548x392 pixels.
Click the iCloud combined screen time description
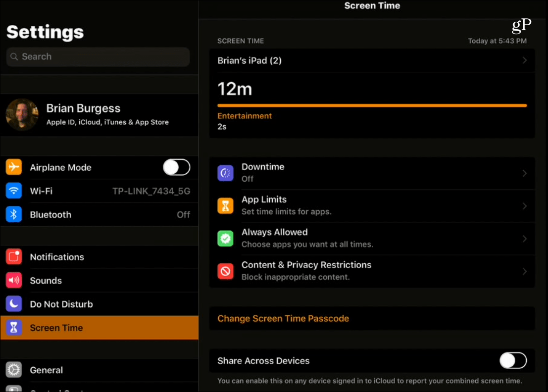(370, 381)
